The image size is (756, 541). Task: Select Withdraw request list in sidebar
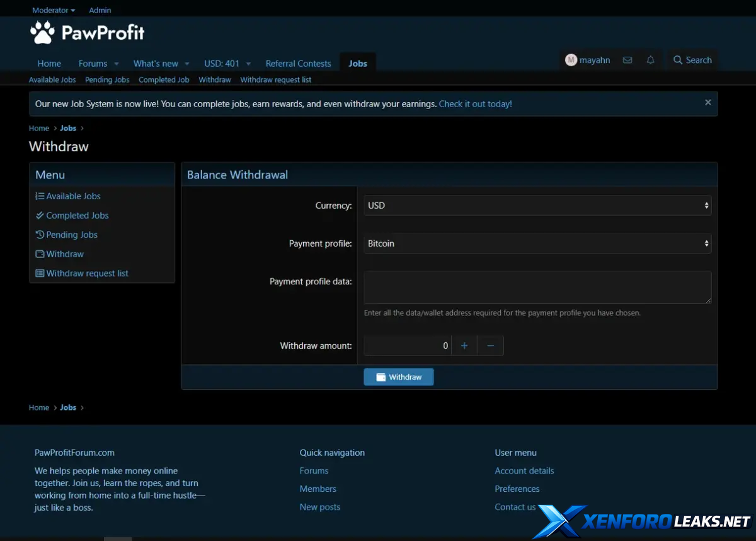point(87,274)
